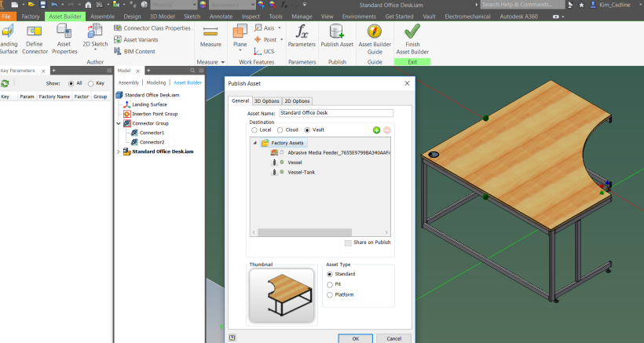Click the Asset Name input field
Viewport: 644px width, 343px height.
click(336, 113)
